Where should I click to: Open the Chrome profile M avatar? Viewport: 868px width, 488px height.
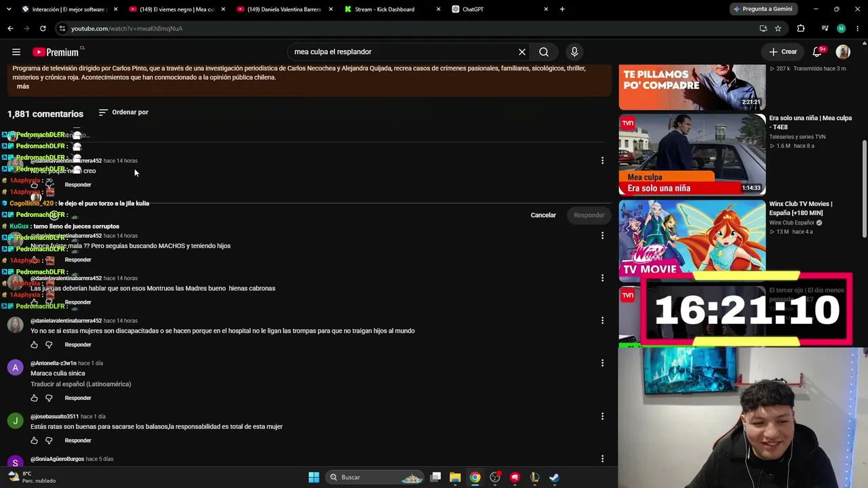tap(842, 28)
